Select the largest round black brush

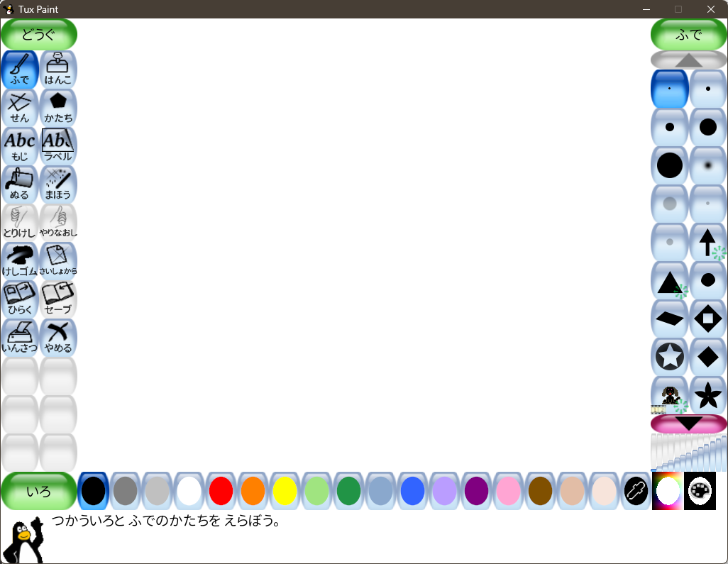pyautogui.click(x=670, y=165)
